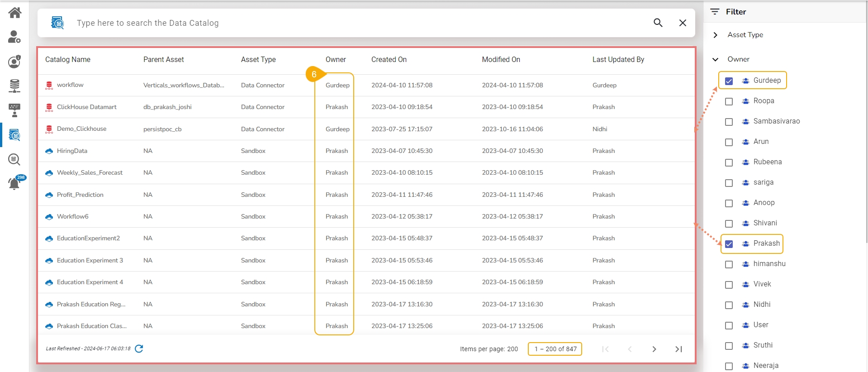Click the Home icon in sidebar
868x372 pixels.
pyautogui.click(x=14, y=13)
